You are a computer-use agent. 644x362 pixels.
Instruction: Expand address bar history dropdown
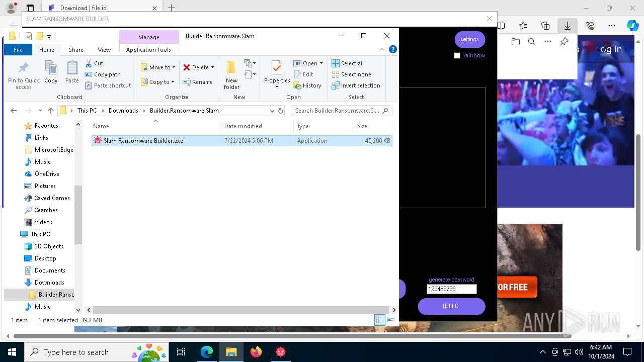click(272, 111)
